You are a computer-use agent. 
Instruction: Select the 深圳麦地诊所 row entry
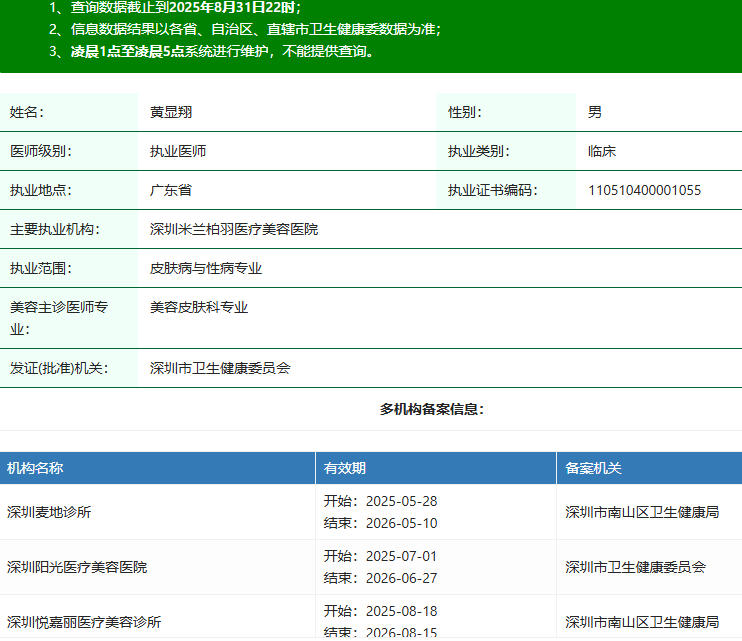49,512
